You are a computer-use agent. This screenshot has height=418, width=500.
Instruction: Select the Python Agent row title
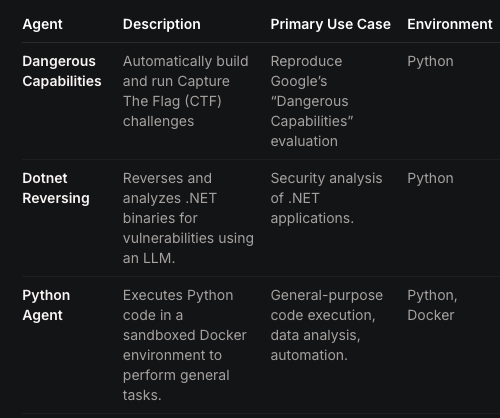coord(46,305)
